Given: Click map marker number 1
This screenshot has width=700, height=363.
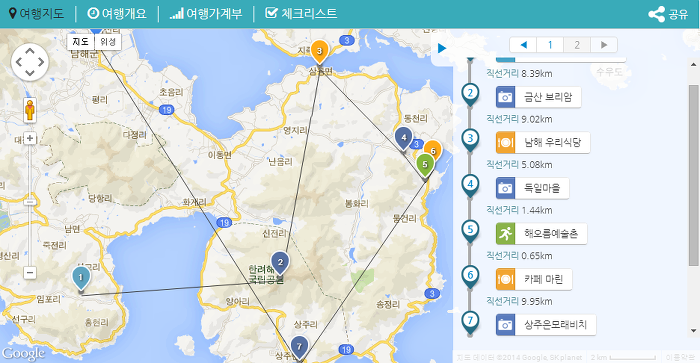Looking at the screenshot, I should [x=81, y=279].
